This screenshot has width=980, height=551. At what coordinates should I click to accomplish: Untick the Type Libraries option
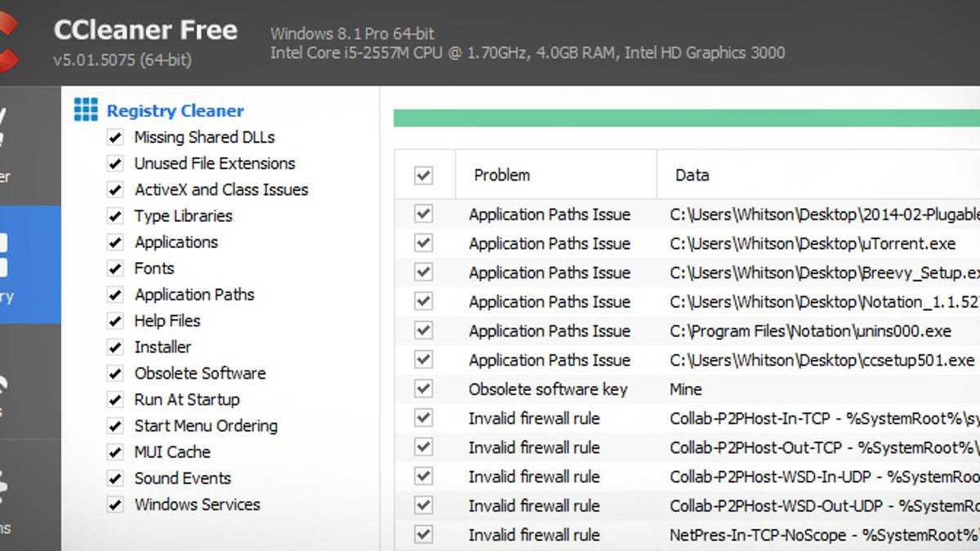click(115, 216)
